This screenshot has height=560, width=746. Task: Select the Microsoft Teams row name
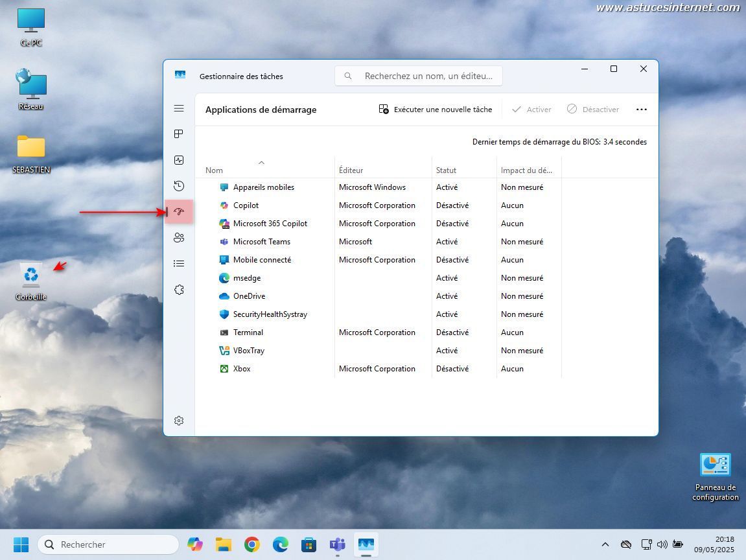(262, 242)
